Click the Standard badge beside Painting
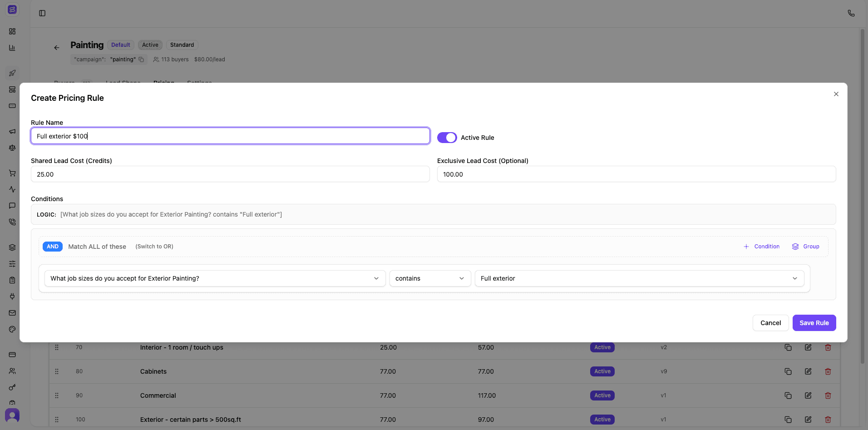This screenshot has width=868, height=430. (x=182, y=45)
